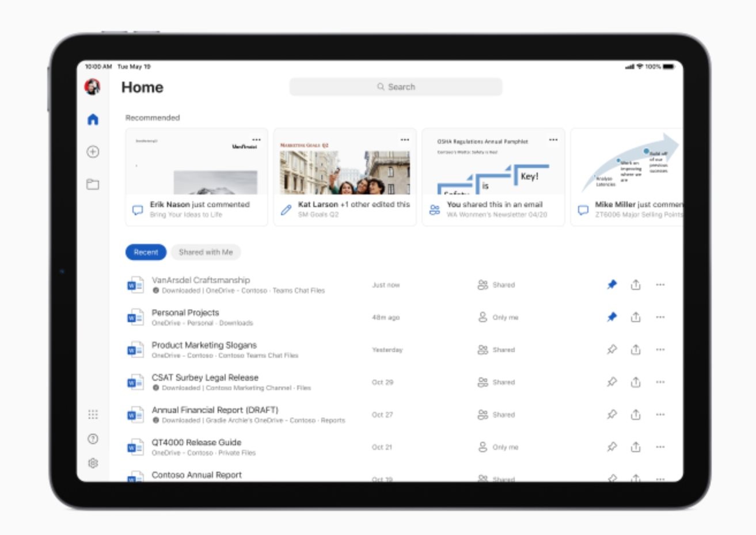Screen dimensions: 756x535
Task: Click the Word icon beside QT4000 Release Guide
Action: tap(135, 446)
